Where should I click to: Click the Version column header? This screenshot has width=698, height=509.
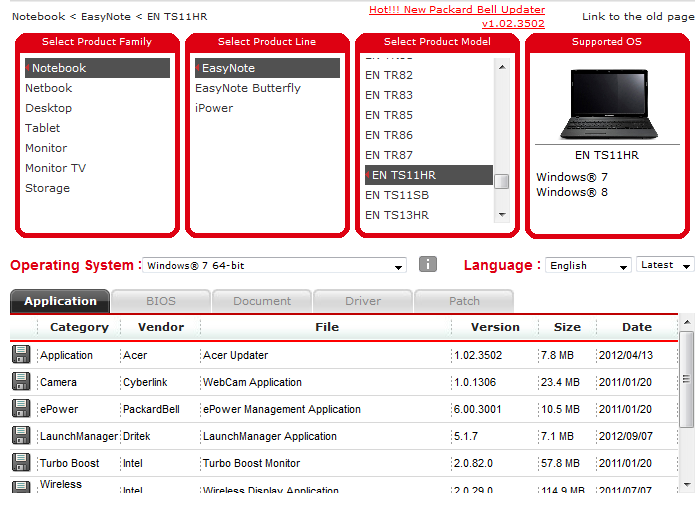click(x=495, y=327)
